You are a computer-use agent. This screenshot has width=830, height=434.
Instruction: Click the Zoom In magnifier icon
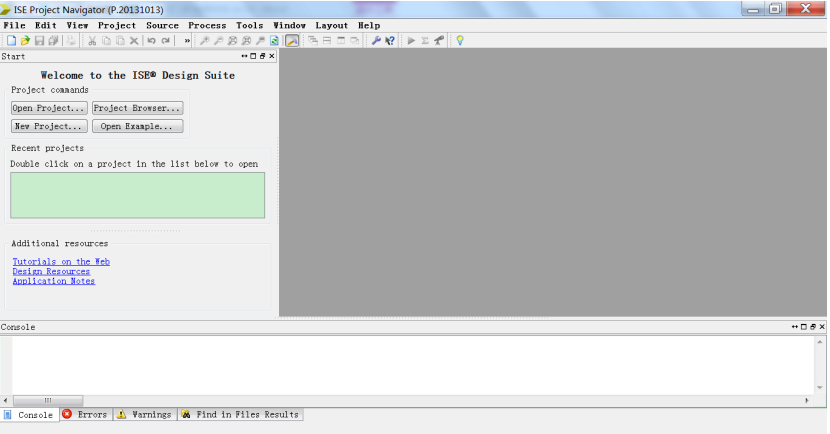pos(204,41)
